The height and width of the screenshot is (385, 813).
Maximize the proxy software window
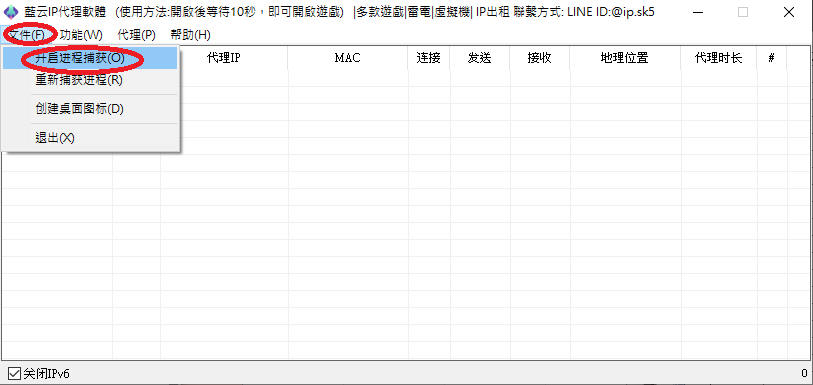coord(743,12)
